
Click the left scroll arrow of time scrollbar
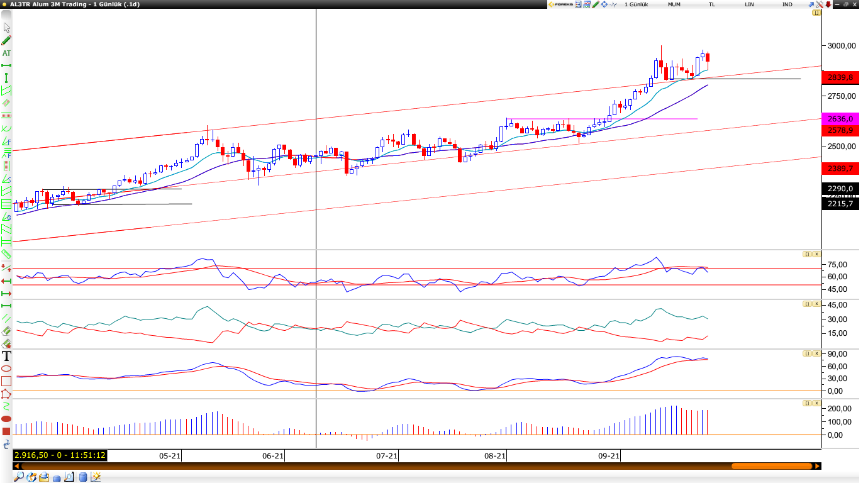pyautogui.click(x=16, y=466)
